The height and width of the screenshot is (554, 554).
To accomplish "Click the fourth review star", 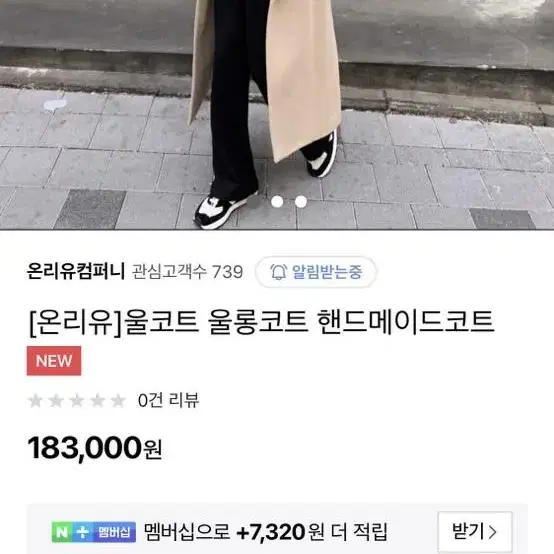I will click(97, 401).
